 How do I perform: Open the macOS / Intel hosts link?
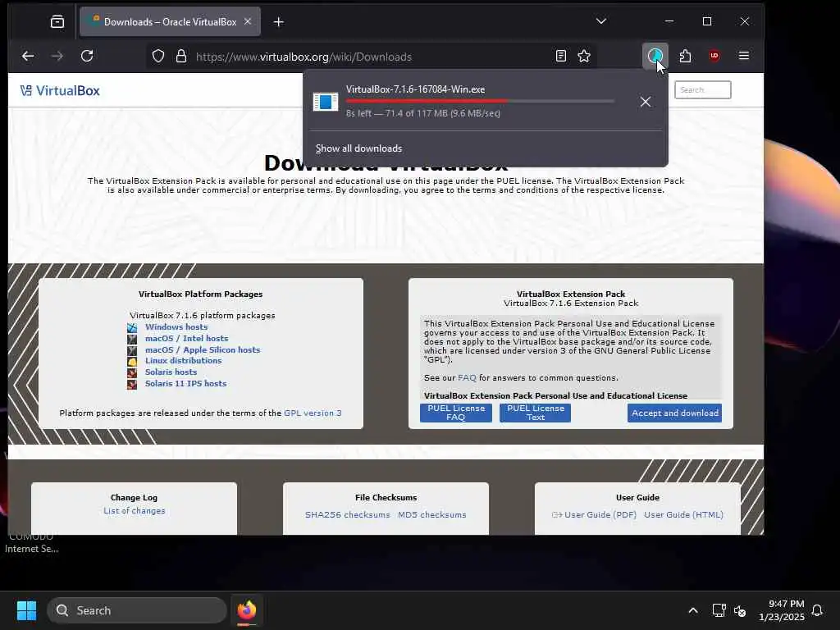186,338
